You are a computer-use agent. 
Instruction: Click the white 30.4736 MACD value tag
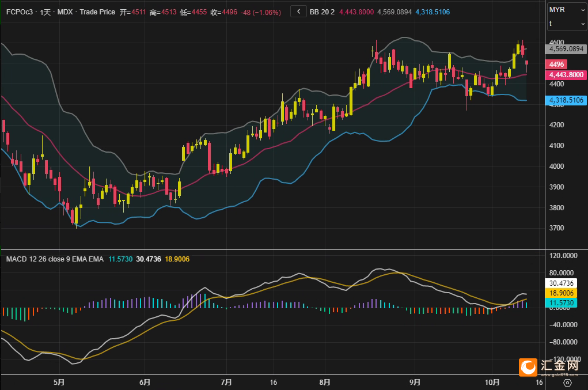point(561,283)
